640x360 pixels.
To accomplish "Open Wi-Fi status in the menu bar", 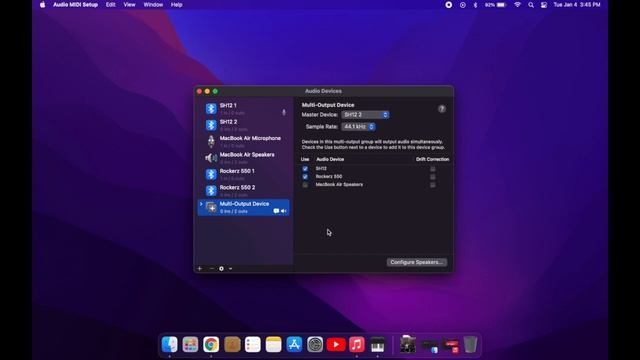I will coord(518,5).
